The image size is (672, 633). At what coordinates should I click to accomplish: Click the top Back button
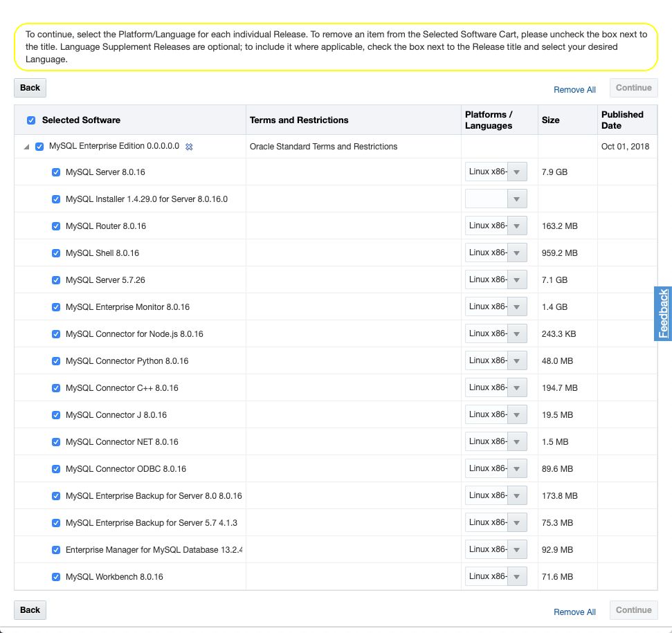(30, 88)
